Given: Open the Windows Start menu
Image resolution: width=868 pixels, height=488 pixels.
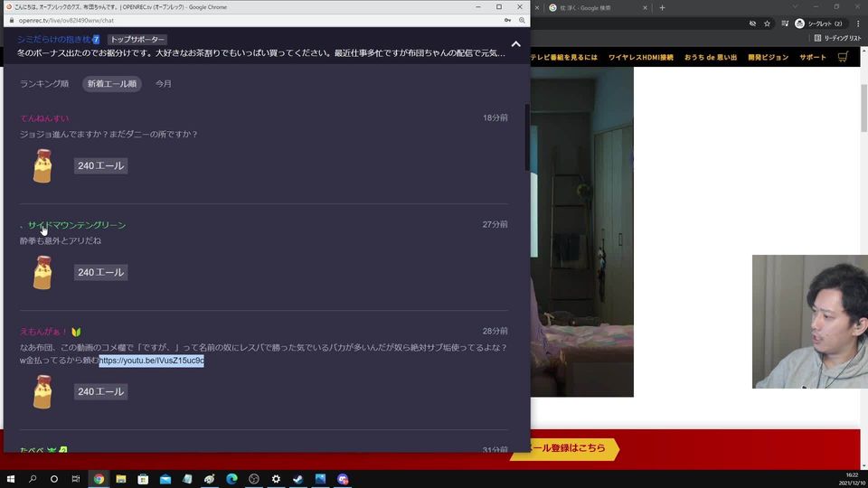Looking at the screenshot, I should coord(11,479).
